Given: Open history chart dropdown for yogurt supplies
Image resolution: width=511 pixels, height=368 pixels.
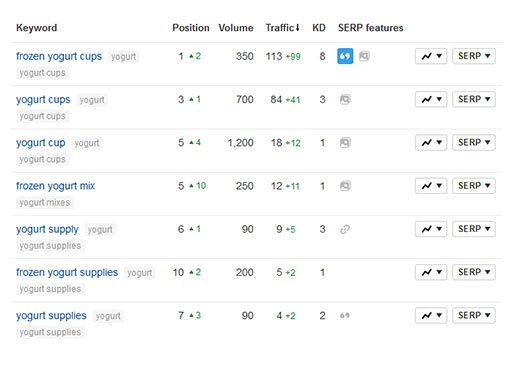Looking at the screenshot, I should pyautogui.click(x=431, y=315).
